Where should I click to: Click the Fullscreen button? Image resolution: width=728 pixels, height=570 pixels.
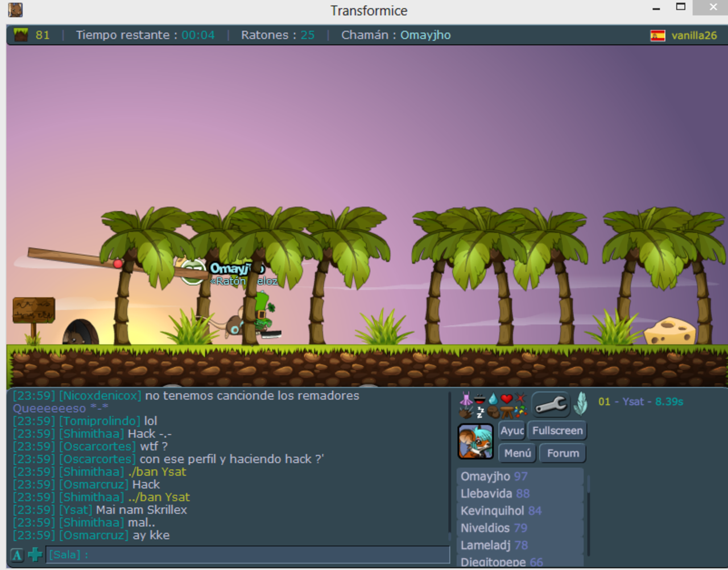[557, 431]
